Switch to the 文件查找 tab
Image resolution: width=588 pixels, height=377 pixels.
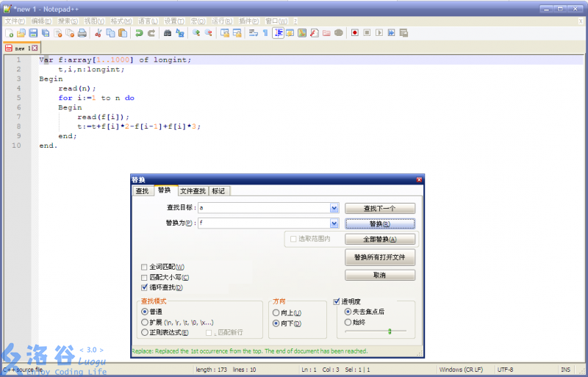(193, 191)
